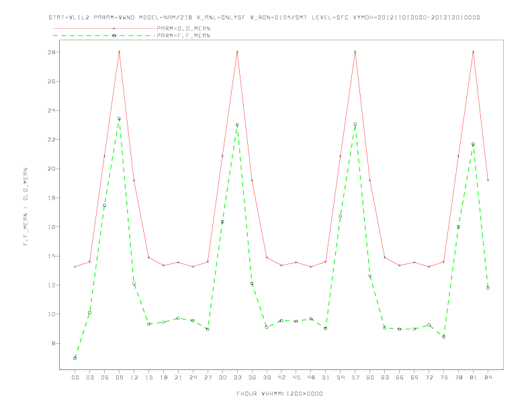Click the y-axis tick label 20
The image size is (532, 411).
point(52,169)
